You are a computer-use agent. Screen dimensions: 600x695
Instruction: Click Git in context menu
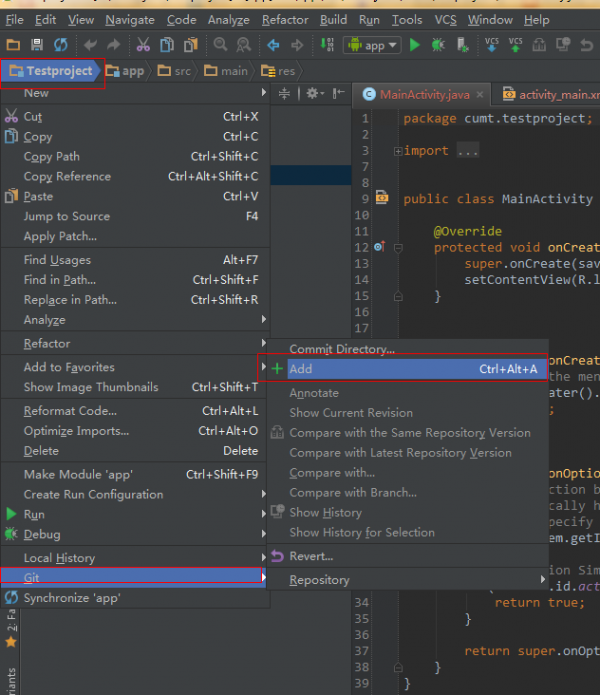pyautogui.click(x=132, y=577)
